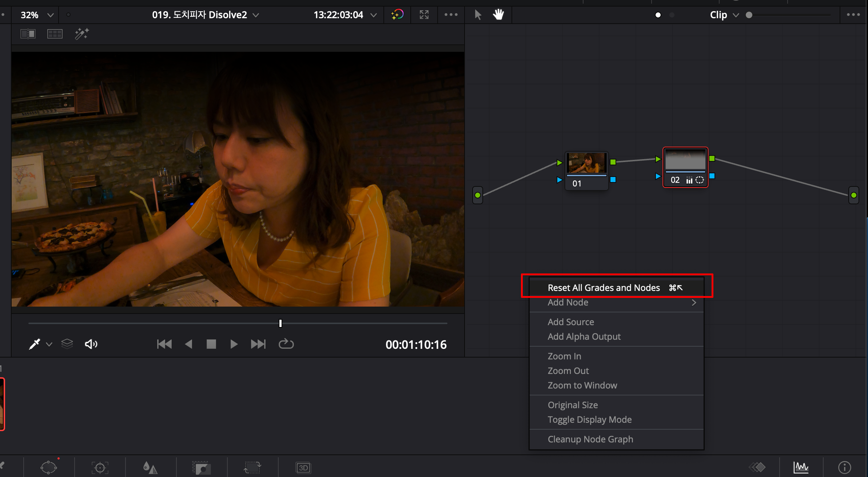Click the enhanced viewer expand icon

424,15
